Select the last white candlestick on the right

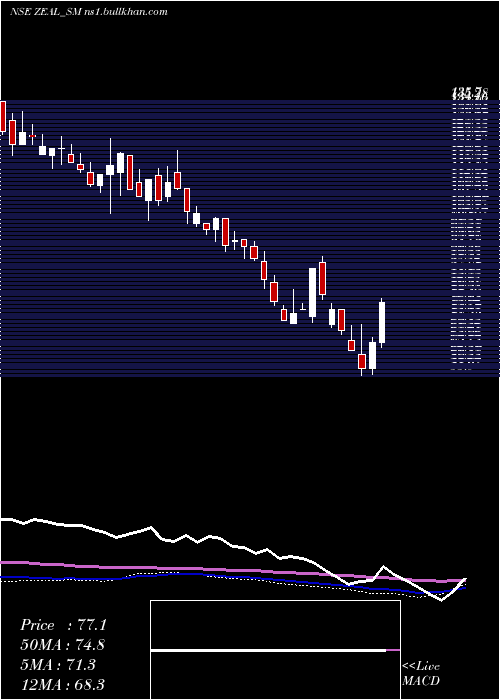tap(382, 322)
